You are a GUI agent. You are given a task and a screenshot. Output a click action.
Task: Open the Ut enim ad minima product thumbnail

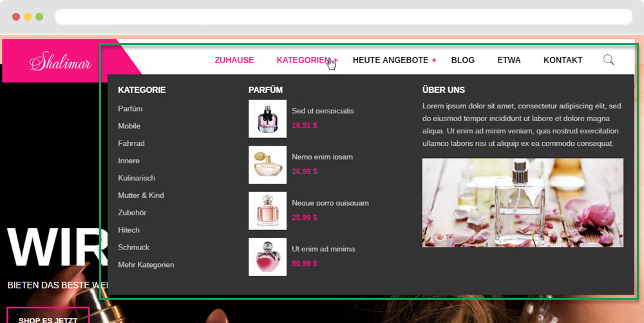(x=267, y=257)
